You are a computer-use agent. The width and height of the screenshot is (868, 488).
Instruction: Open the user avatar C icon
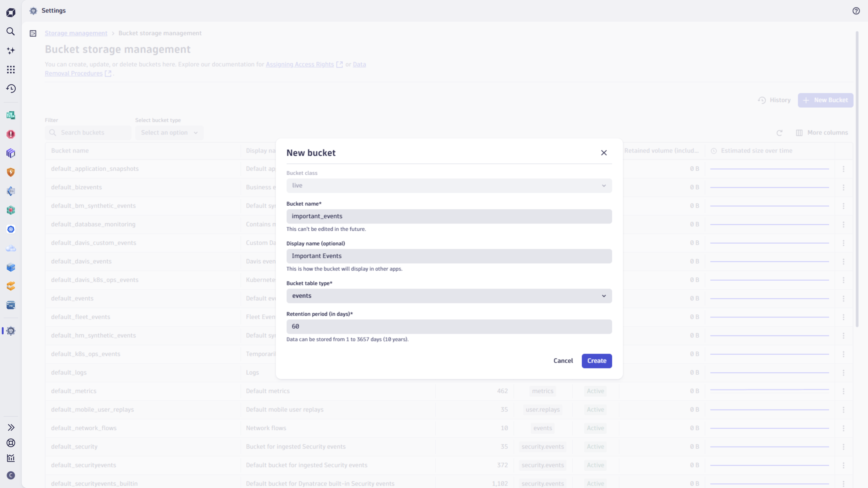coord(11,475)
